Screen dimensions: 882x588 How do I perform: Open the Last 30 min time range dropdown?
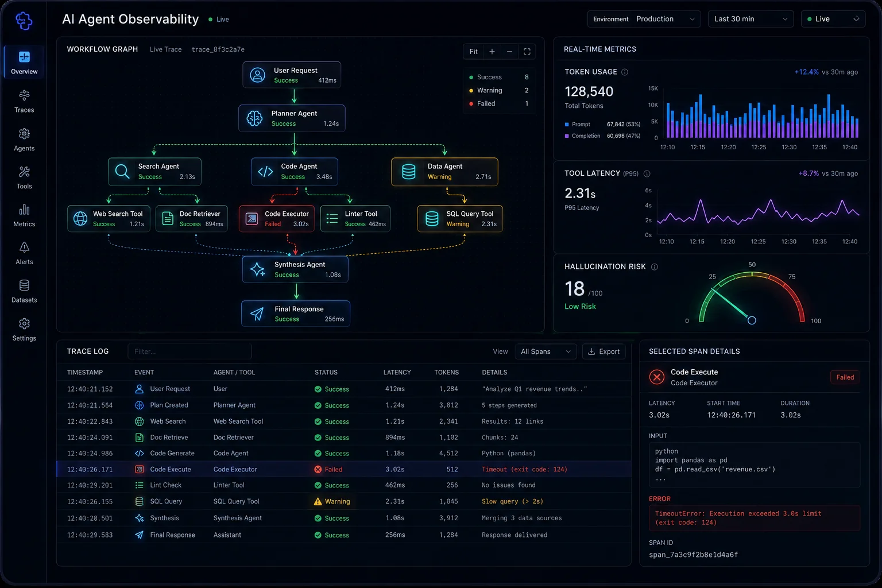(x=751, y=19)
